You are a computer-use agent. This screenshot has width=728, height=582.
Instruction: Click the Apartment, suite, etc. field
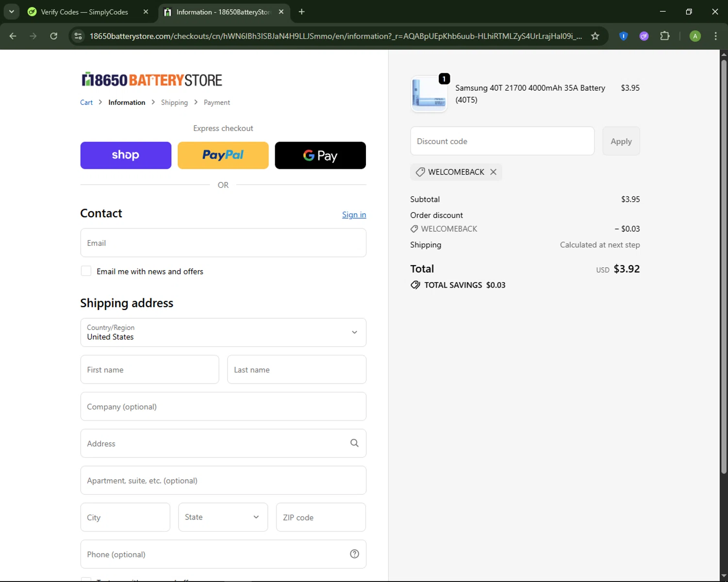[223, 480]
